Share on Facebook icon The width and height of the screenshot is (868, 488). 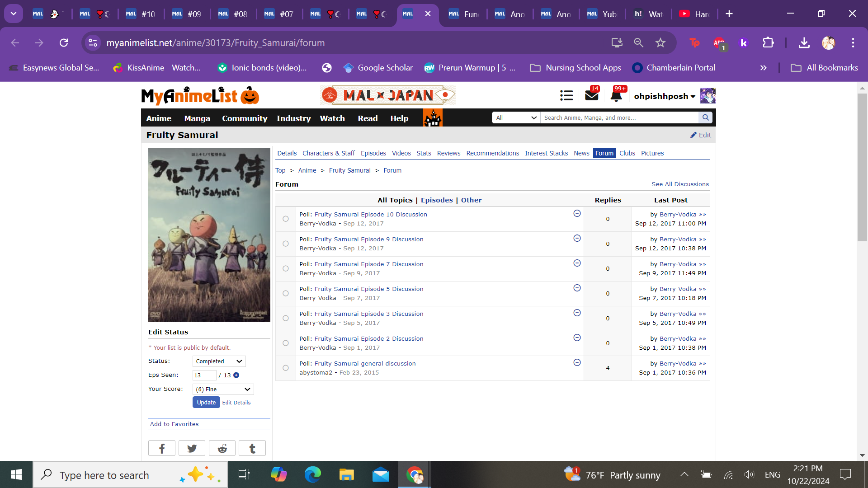pos(161,448)
